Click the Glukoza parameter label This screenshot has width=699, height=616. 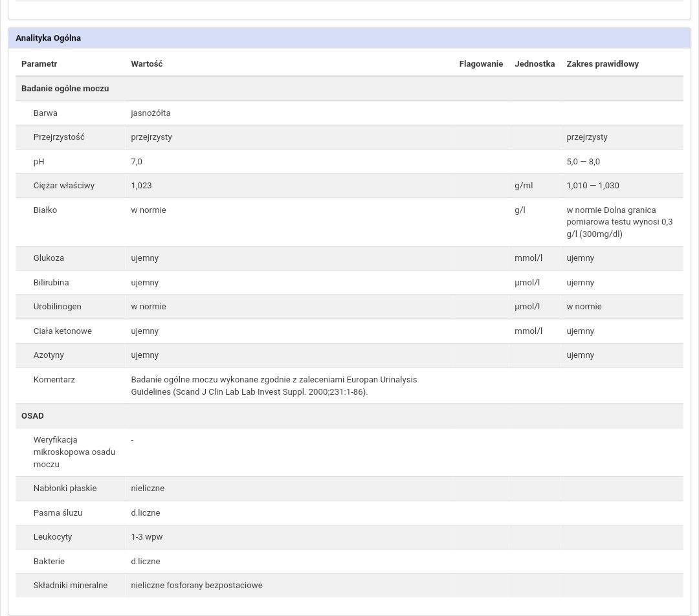(49, 258)
